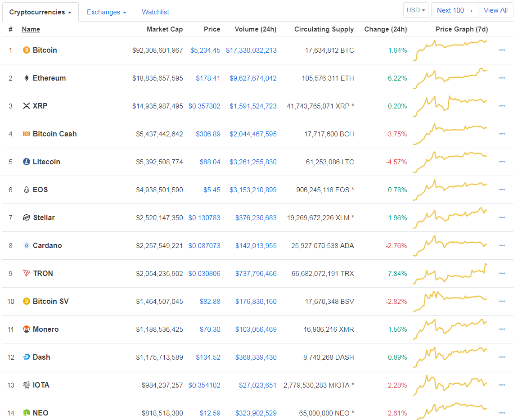This screenshot has width=518, height=420.
Task: Click NEO volume $323,902,529
Action: (x=256, y=413)
